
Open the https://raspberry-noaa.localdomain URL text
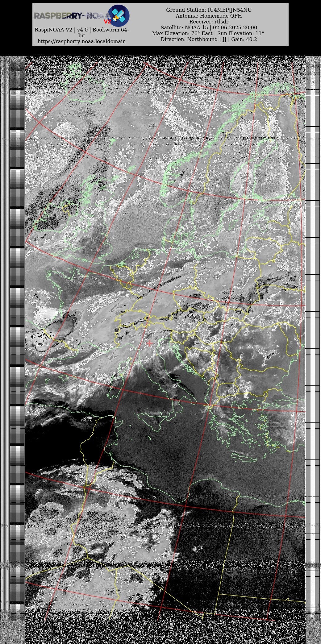click(81, 41)
